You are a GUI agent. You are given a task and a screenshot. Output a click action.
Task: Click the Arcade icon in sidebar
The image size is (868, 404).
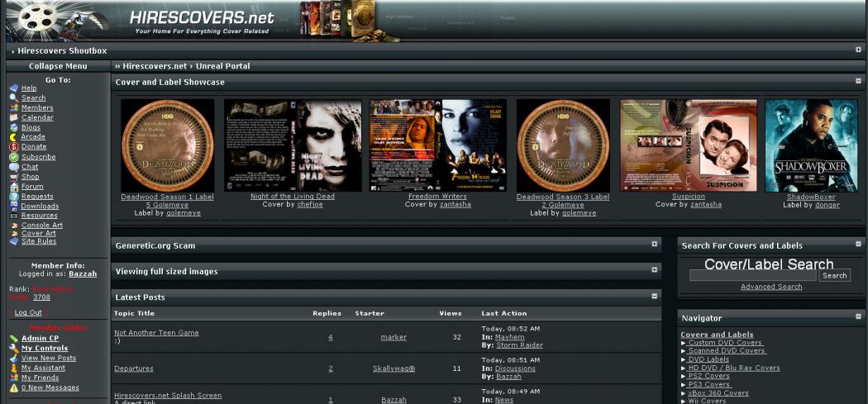pos(13,137)
